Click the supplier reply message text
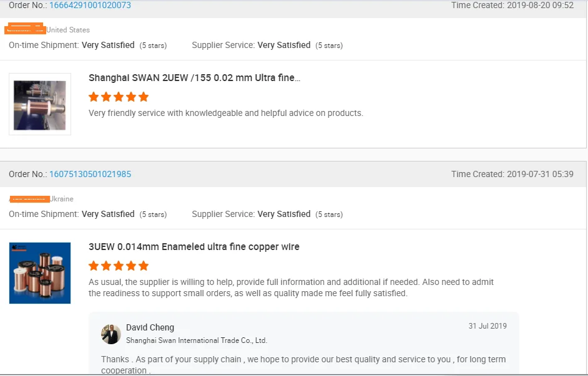This screenshot has height=376, width=588. pyautogui.click(x=303, y=364)
